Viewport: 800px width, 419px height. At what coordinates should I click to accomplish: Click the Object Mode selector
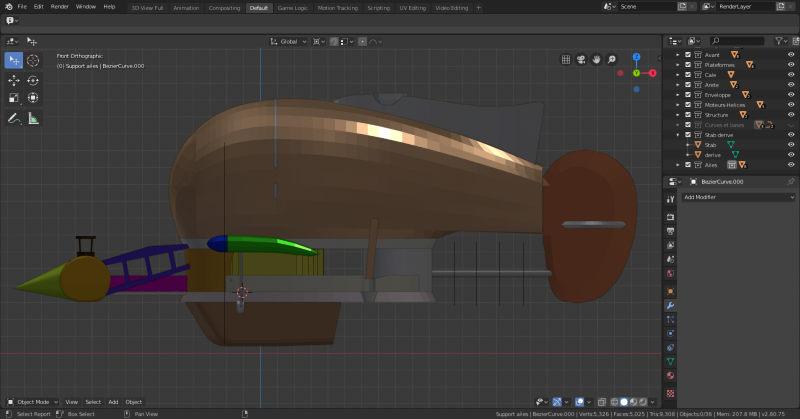pyautogui.click(x=33, y=402)
